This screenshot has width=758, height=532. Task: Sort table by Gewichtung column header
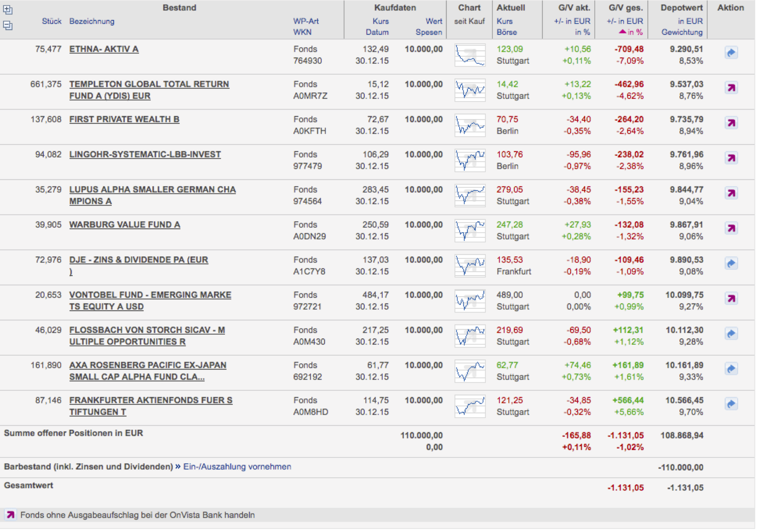(682, 32)
